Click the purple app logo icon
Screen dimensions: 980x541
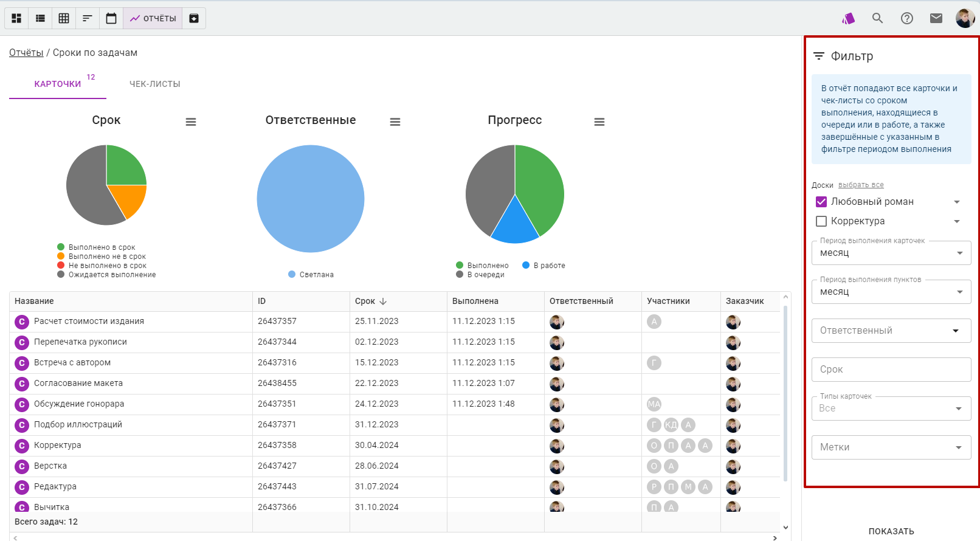click(848, 18)
